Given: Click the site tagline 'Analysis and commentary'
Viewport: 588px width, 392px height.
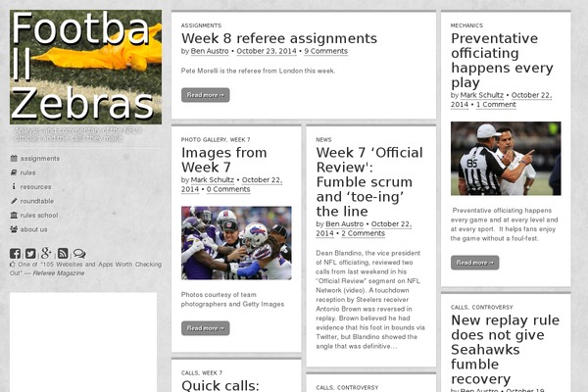Looking at the screenshot, I should coord(78,134).
